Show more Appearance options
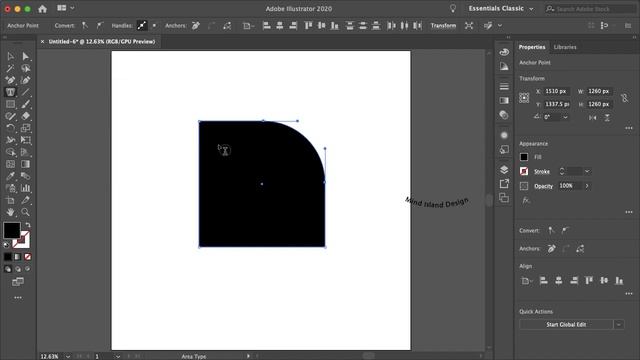This screenshot has height=360, width=640. pyautogui.click(x=629, y=212)
